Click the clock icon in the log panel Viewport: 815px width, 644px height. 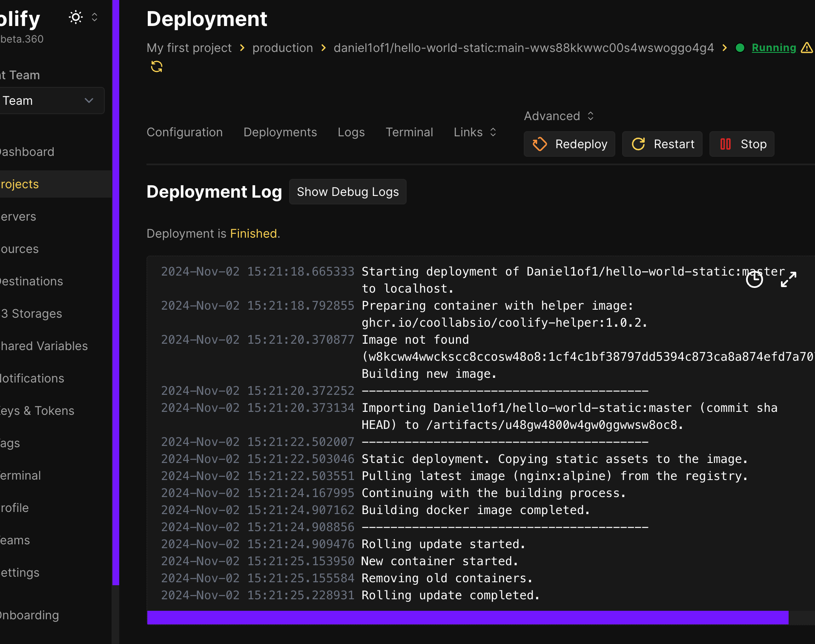click(x=754, y=279)
